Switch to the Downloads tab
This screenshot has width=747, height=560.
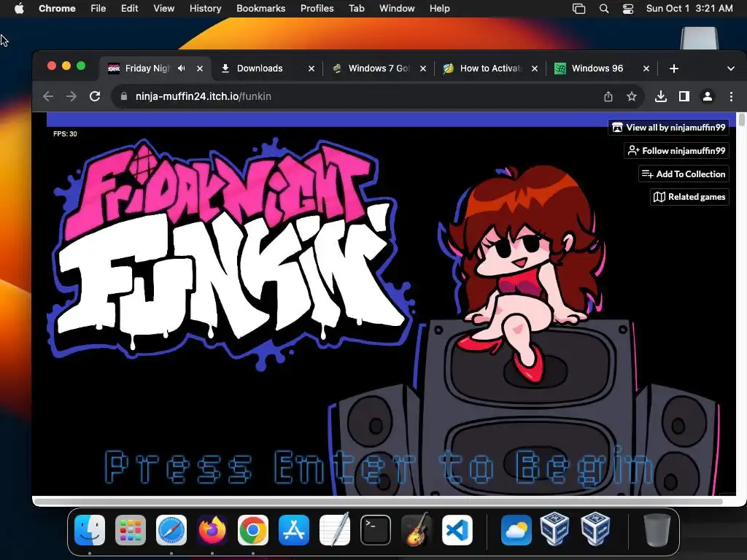click(266, 69)
